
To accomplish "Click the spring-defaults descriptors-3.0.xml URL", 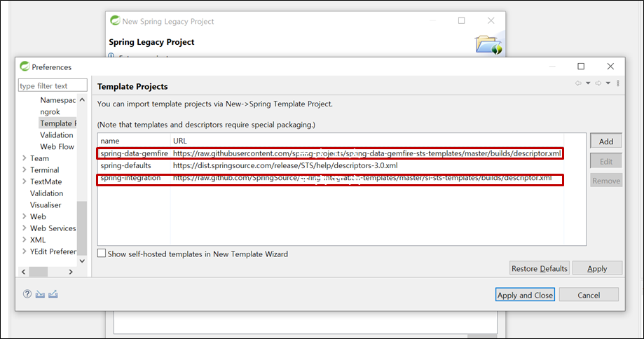I will tap(285, 165).
